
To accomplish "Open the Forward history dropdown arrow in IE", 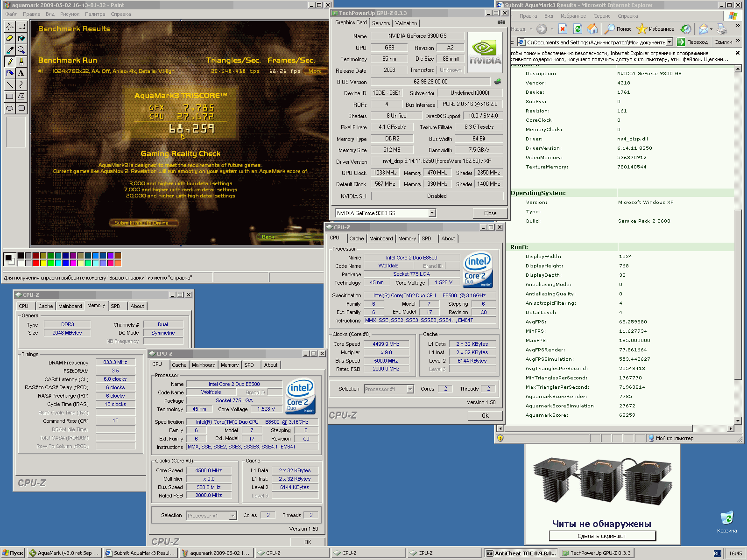I will (x=552, y=29).
